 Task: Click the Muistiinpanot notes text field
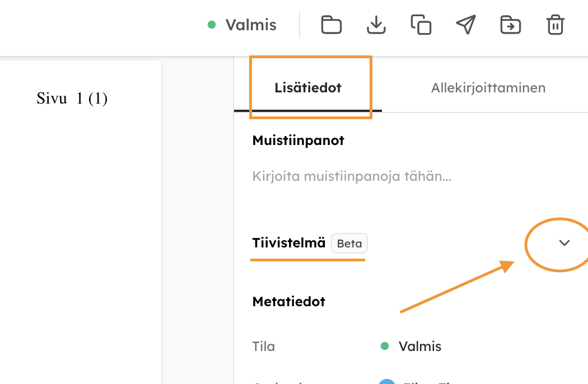point(352,177)
